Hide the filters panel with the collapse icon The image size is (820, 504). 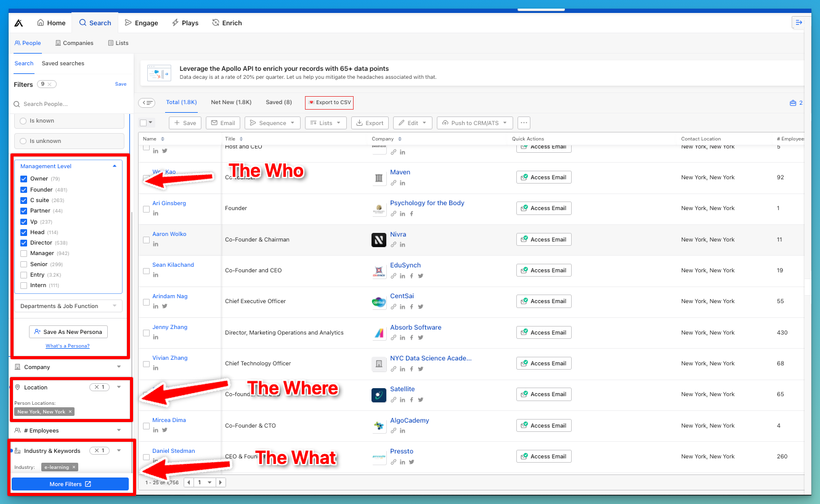[147, 103]
